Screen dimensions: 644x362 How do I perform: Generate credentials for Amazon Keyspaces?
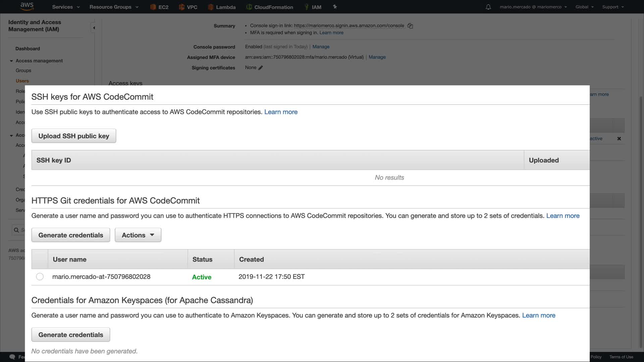[70, 335]
